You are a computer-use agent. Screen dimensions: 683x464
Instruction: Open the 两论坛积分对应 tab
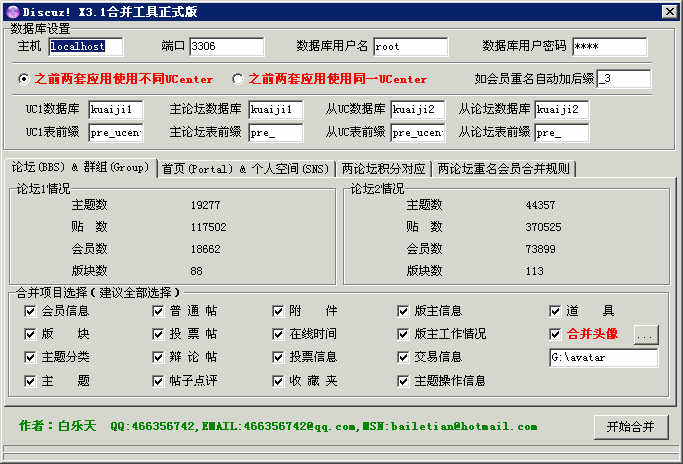coord(383,169)
